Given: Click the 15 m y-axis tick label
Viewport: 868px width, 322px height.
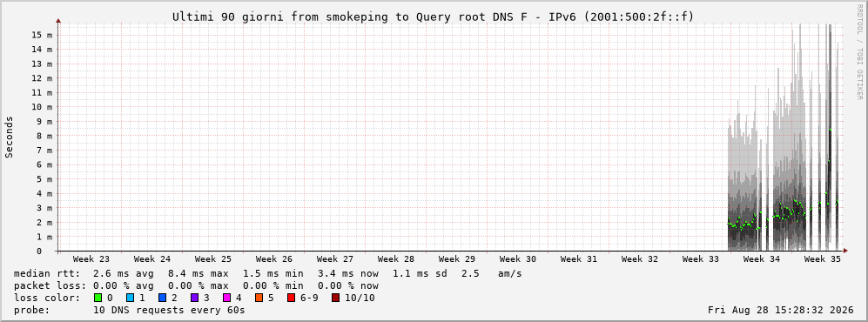Looking at the screenshot, I should [x=42, y=34].
